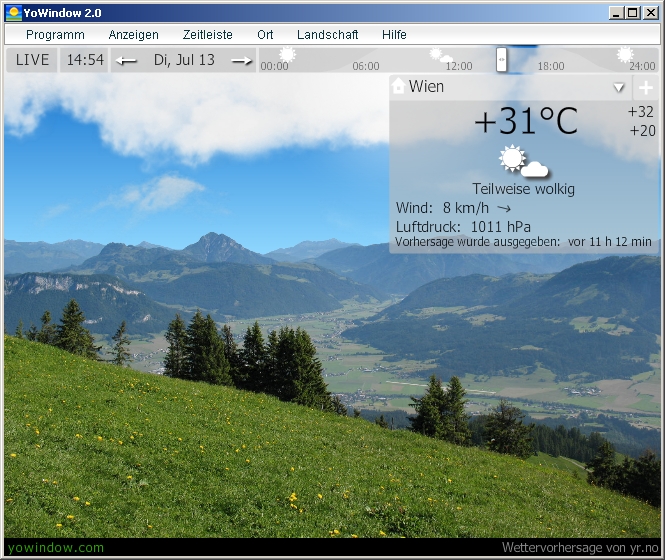Click the wind direction arrow
Screen dimensions: 665x560
tap(504, 208)
